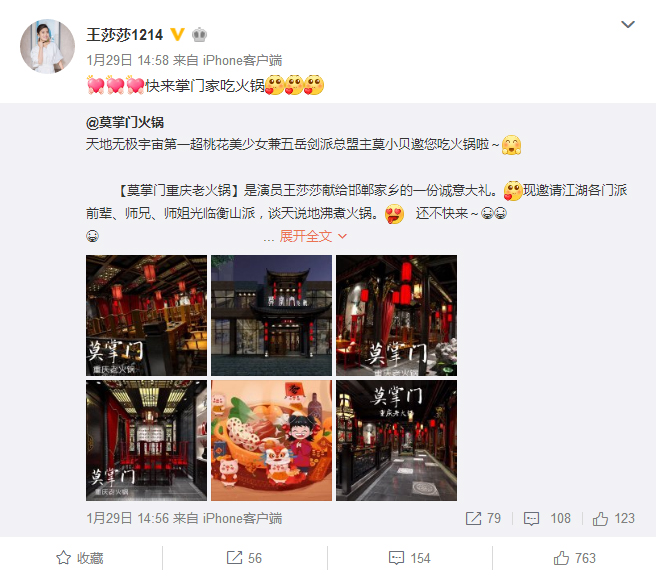Click the original post comment icon 108
Viewport: 656px width, 576px height.
point(547,518)
